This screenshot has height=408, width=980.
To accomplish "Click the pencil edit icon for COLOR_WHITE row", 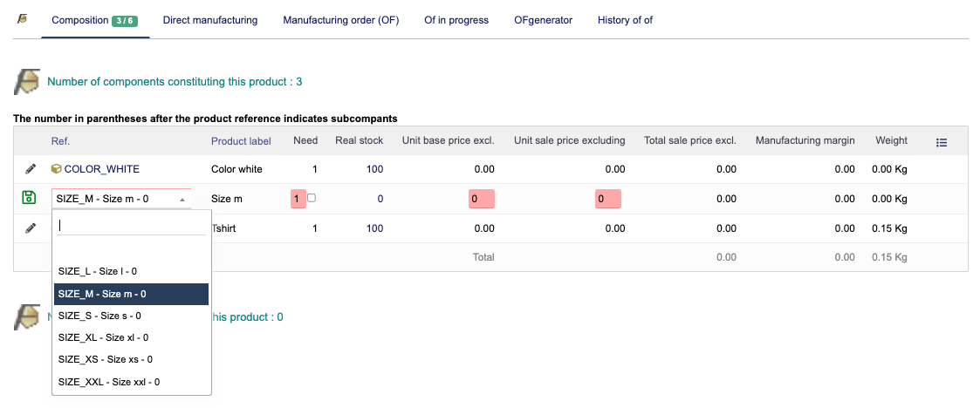I will tap(31, 169).
